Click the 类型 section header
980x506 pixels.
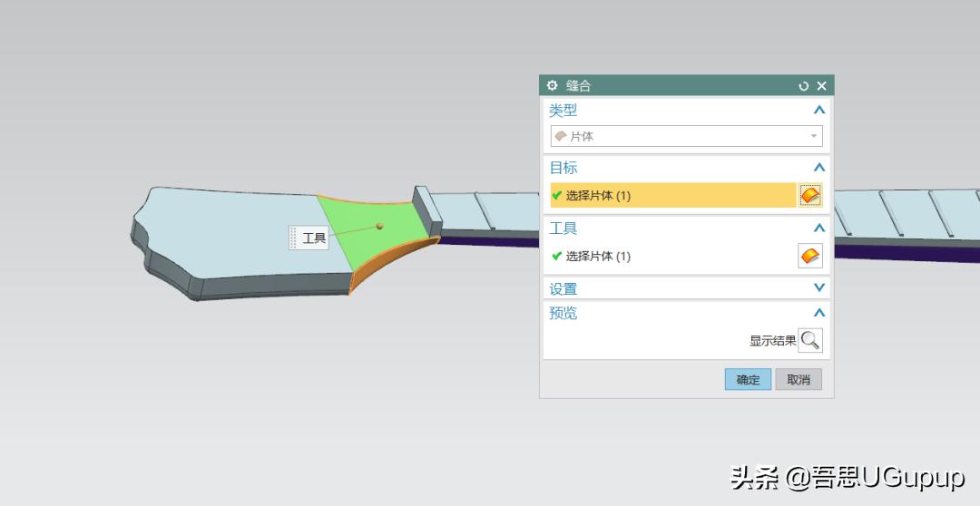point(563,111)
